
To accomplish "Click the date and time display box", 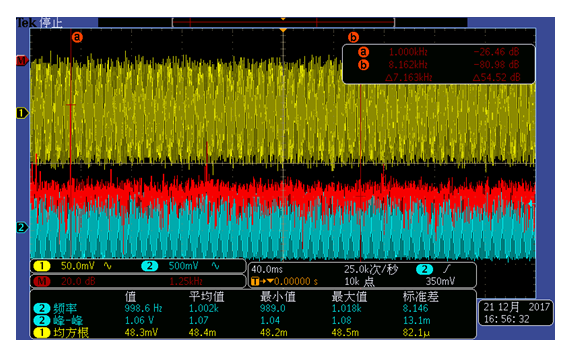I will coord(516,313).
